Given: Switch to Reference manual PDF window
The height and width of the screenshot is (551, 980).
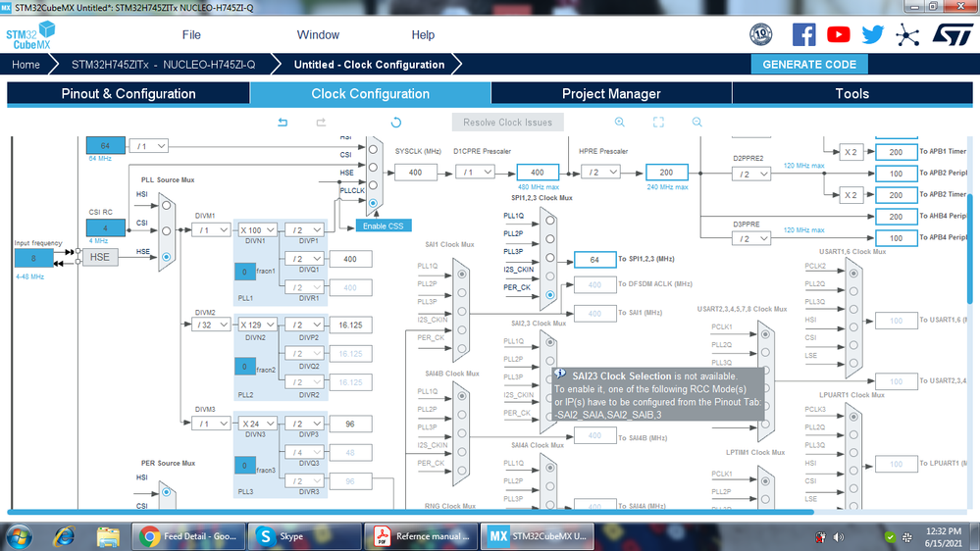Looking at the screenshot, I should tap(421, 536).
